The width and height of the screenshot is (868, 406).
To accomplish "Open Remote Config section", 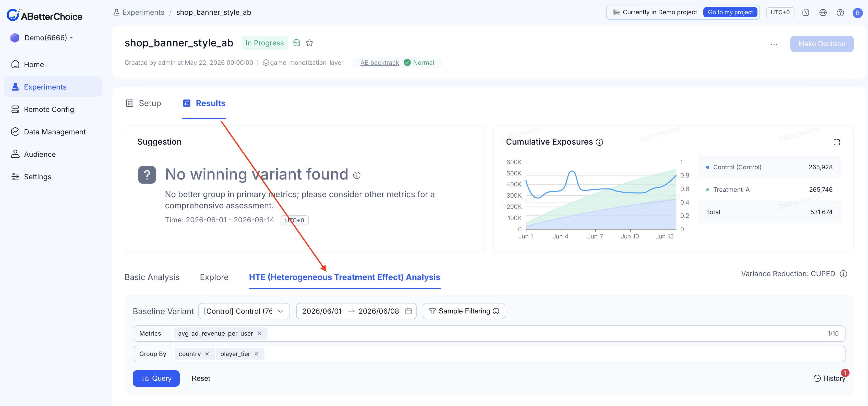I will click(x=53, y=109).
